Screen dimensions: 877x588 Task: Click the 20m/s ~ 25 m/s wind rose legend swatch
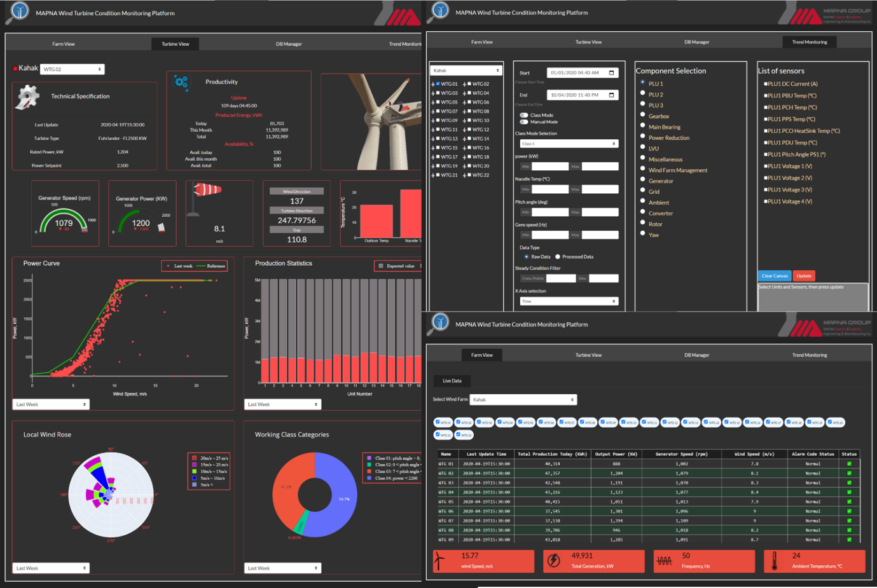point(194,458)
